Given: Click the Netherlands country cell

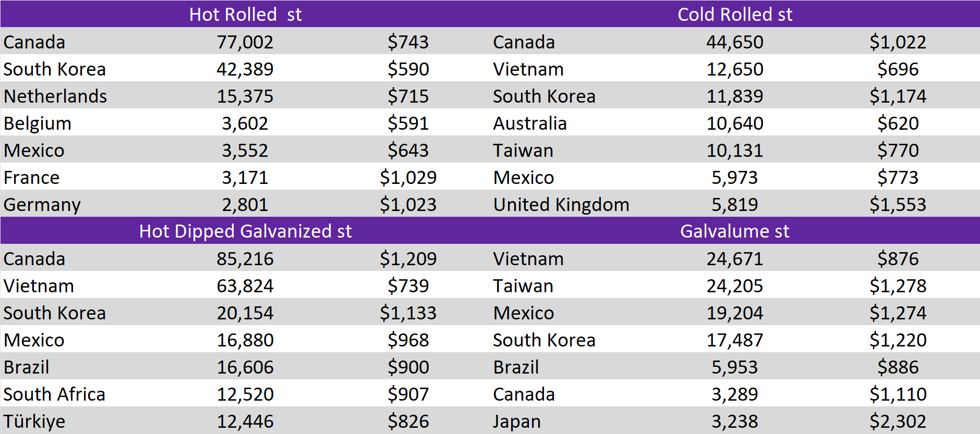Looking at the screenshot, I should point(55,96).
